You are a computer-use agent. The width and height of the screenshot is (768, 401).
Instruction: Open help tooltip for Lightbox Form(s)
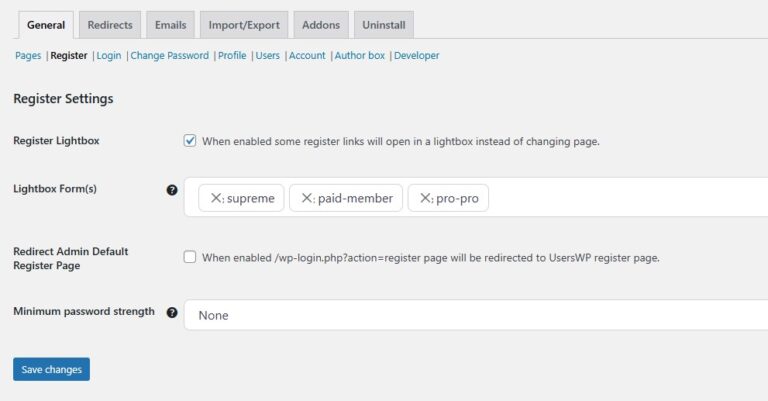(x=172, y=190)
